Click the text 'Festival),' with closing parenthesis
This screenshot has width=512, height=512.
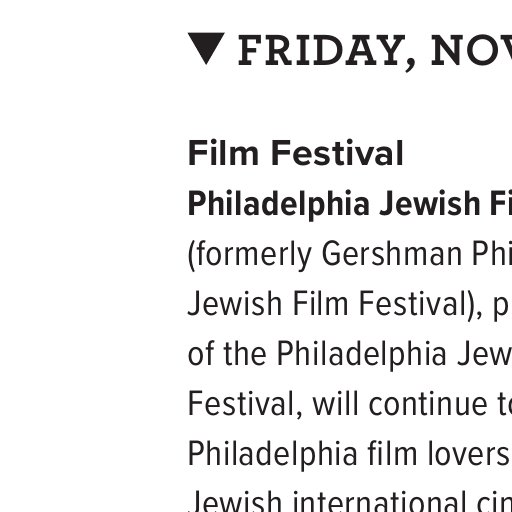coord(421,304)
